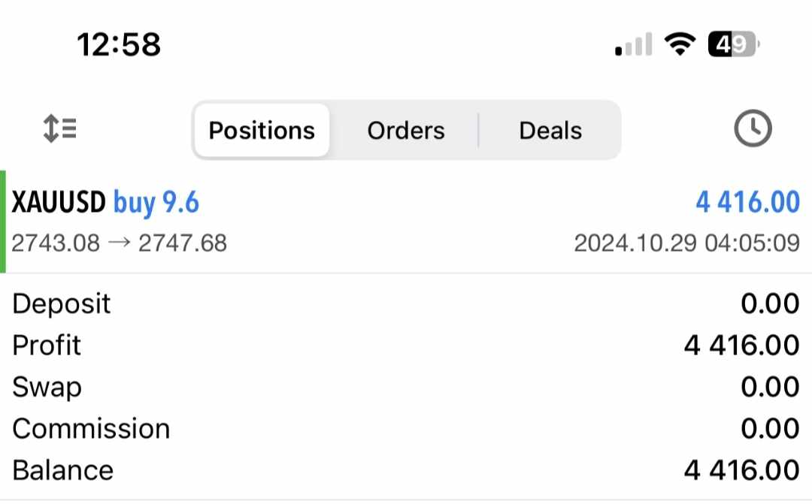Tap the blue 4 416.00 position profit

point(747,203)
